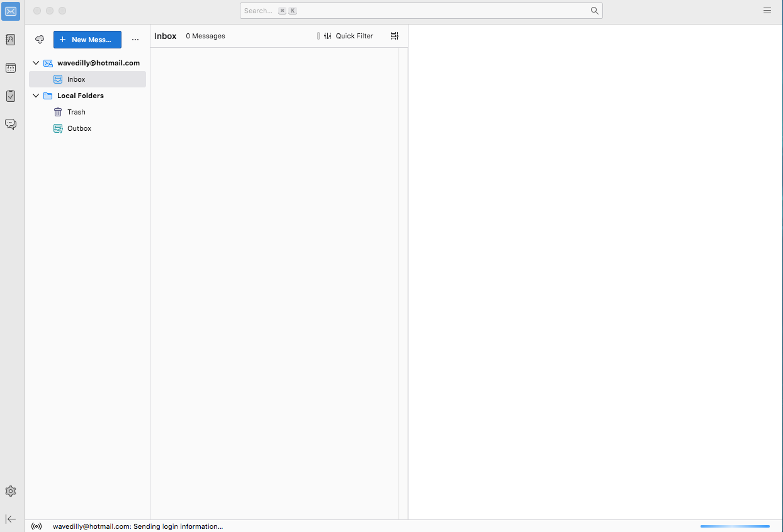Compose mail with New Message button
The width and height of the screenshot is (783, 532).
tap(87, 40)
